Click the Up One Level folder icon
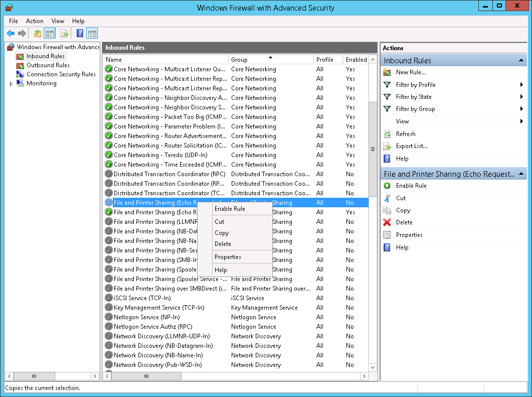Viewport: 532px width, 397px height. pos(37,34)
